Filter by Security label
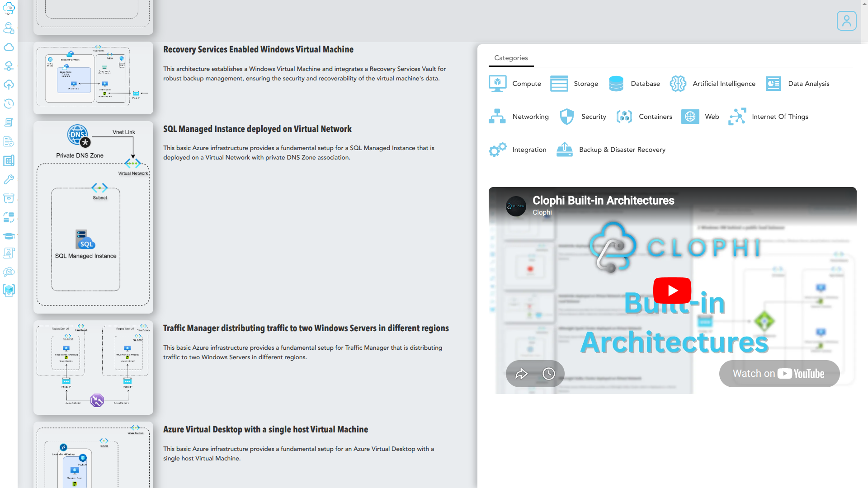The width and height of the screenshot is (868, 488). pyautogui.click(x=594, y=117)
